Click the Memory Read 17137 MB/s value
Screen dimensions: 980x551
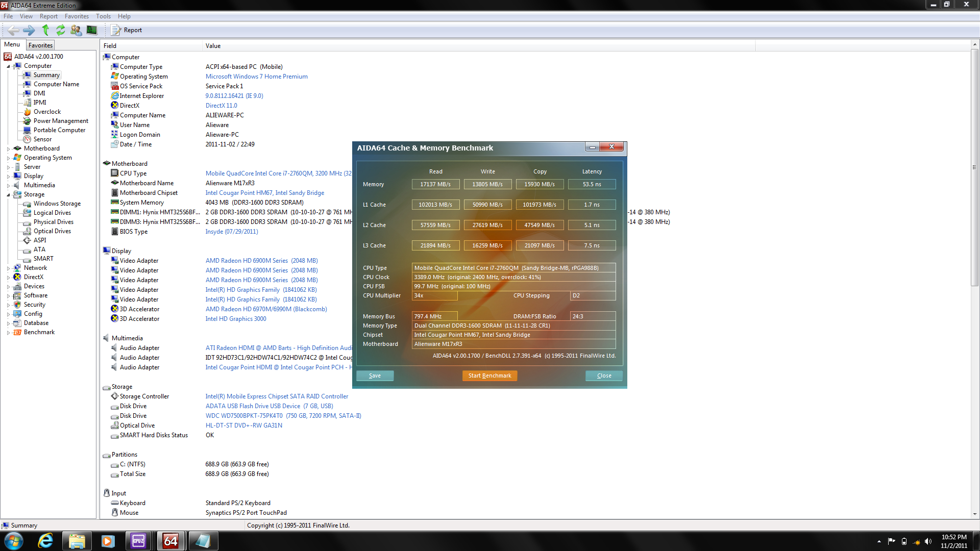pos(435,184)
